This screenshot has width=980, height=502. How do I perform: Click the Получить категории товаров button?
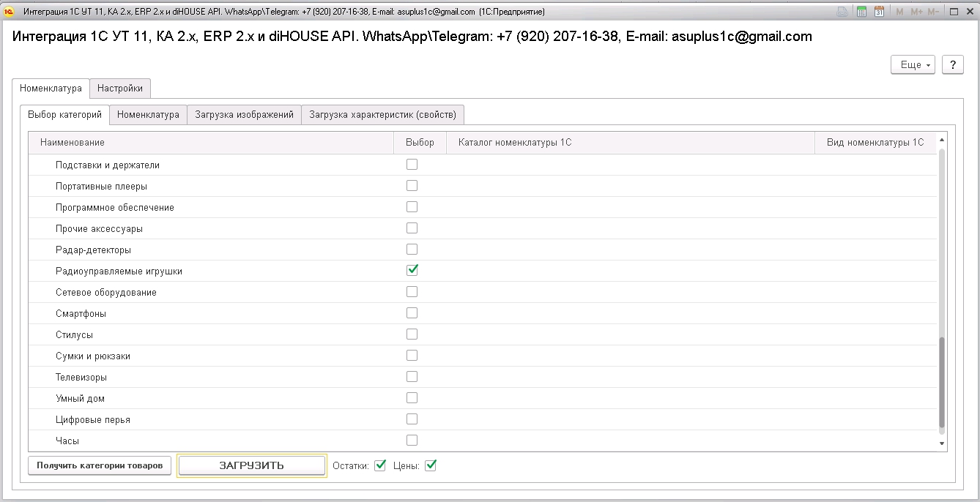point(100,465)
